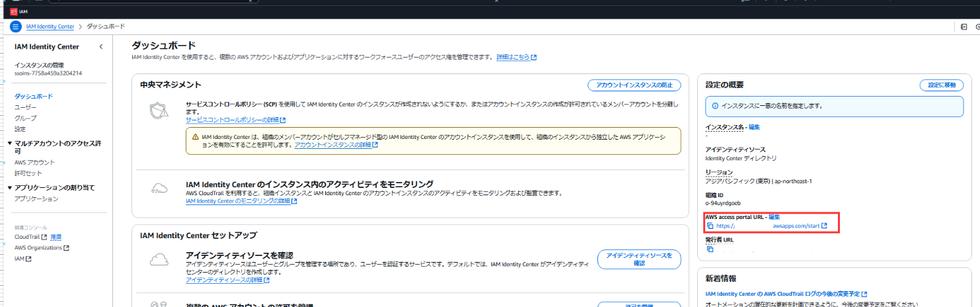Click the cloud icon beside activity monitoring

[158, 189]
